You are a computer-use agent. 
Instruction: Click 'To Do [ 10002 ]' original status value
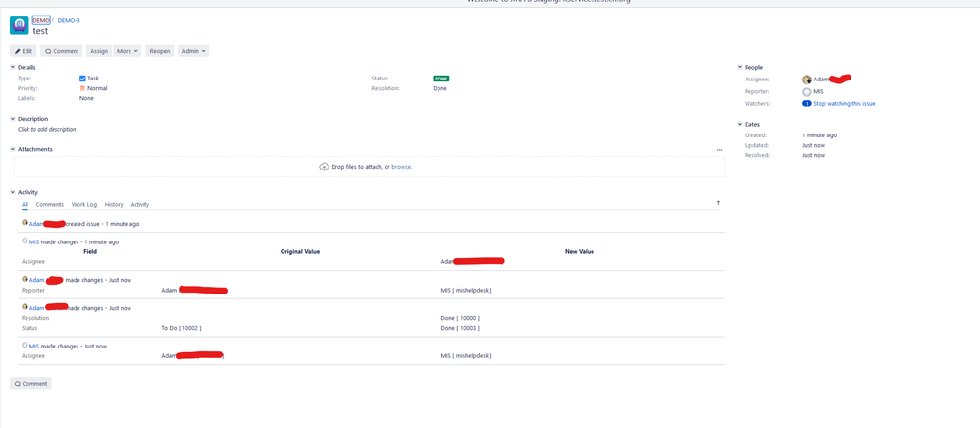(181, 328)
